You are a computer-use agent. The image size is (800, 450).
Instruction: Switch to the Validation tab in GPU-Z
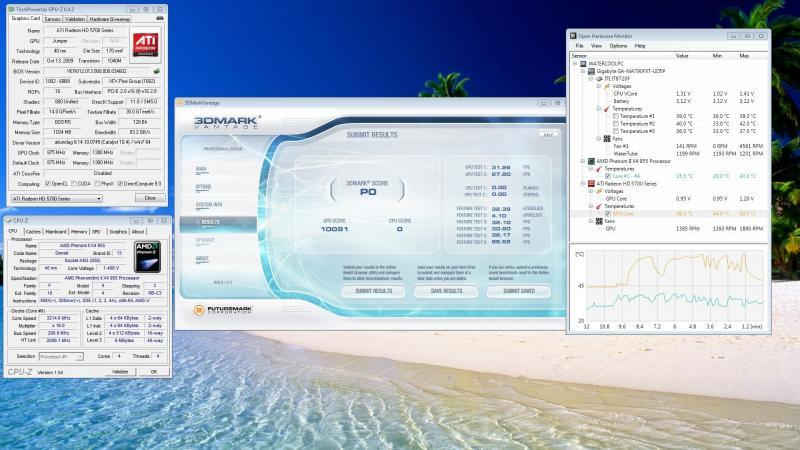[x=75, y=19]
